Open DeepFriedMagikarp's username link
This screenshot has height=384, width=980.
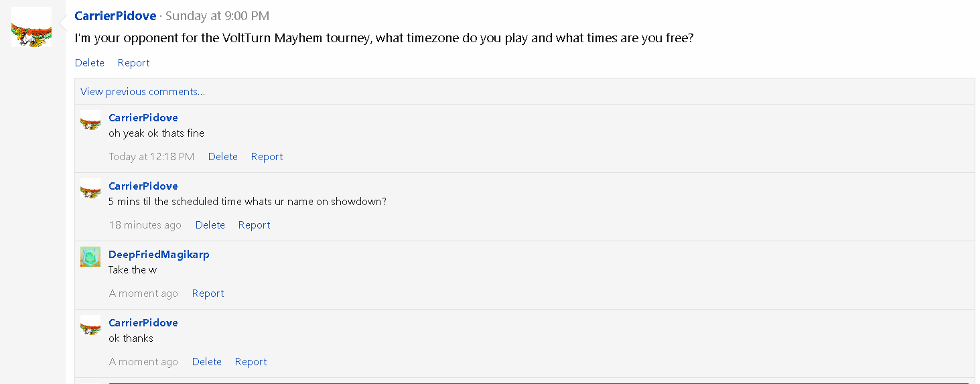pyautogui.click(x=159, y=255)
